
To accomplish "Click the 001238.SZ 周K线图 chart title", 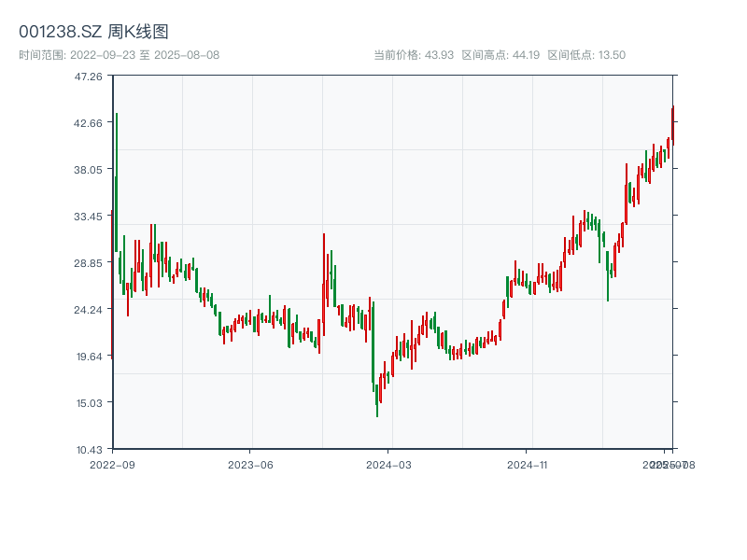I will click(x=93, y=32).
